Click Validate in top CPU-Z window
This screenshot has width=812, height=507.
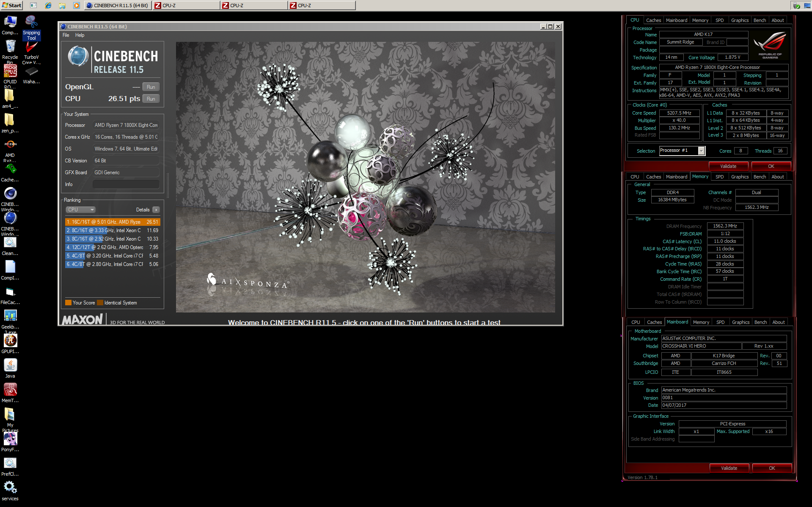pos(728,166)
